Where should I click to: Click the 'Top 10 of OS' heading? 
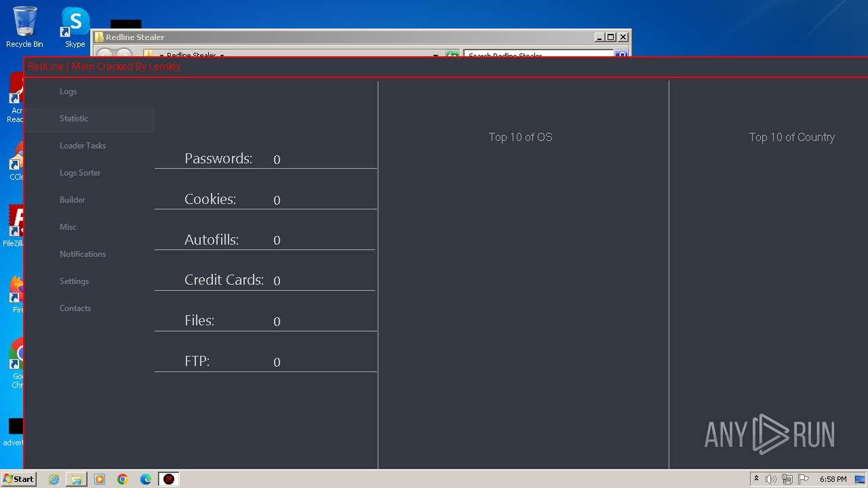pyautogui.click(x=521, y=137)
